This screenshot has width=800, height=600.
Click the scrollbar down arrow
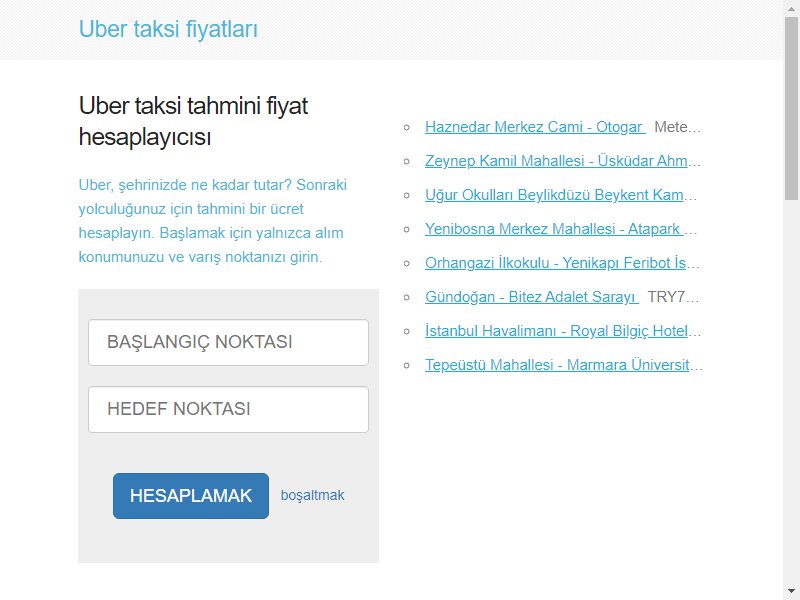(791, 592)
